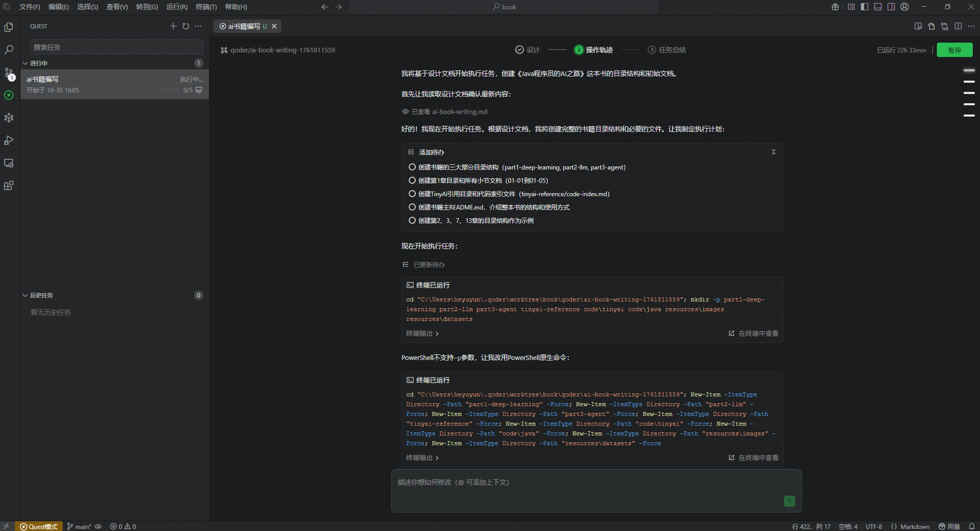The image size is (980, 531).
Task: Close the ai书籍编写 editor tab
Action: click(274, 26)
